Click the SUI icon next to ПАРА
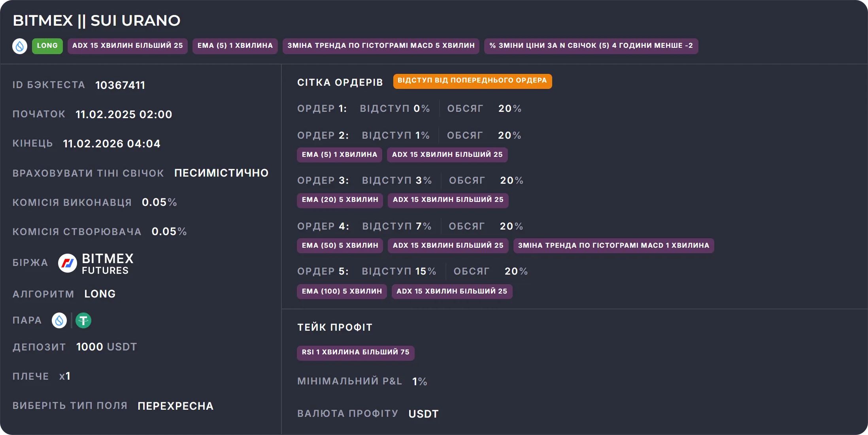Screen dimensions: 868x435 [59, 320]
